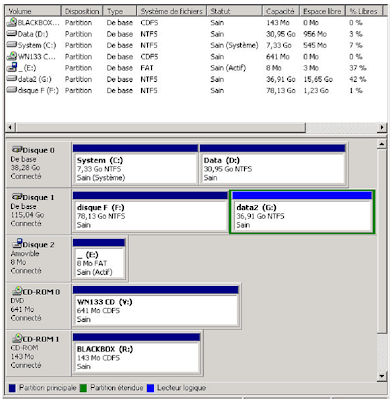Select the BLACKBOX (R:) block on CD-ROM 1
Image resolution: width=390 pixels, height=400 pixels.
pyautogui.click(x=136, y=353)
